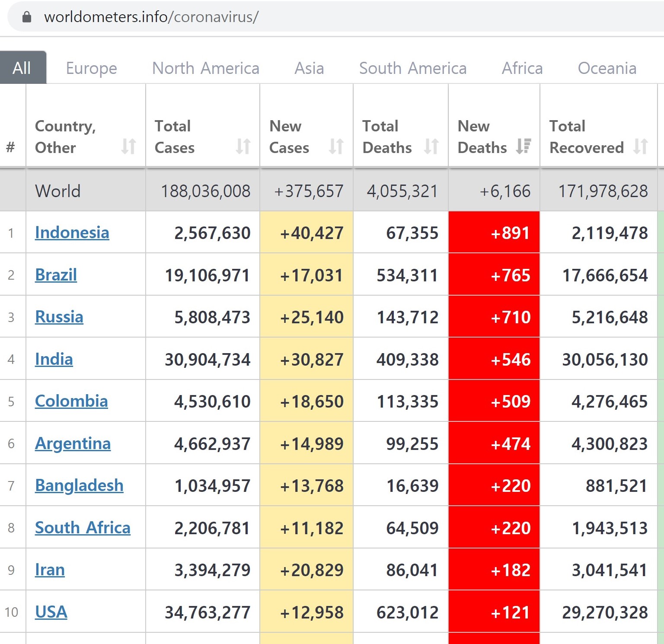Open the Brazil country link
This screenshot has width=664, height=644.
56,275
